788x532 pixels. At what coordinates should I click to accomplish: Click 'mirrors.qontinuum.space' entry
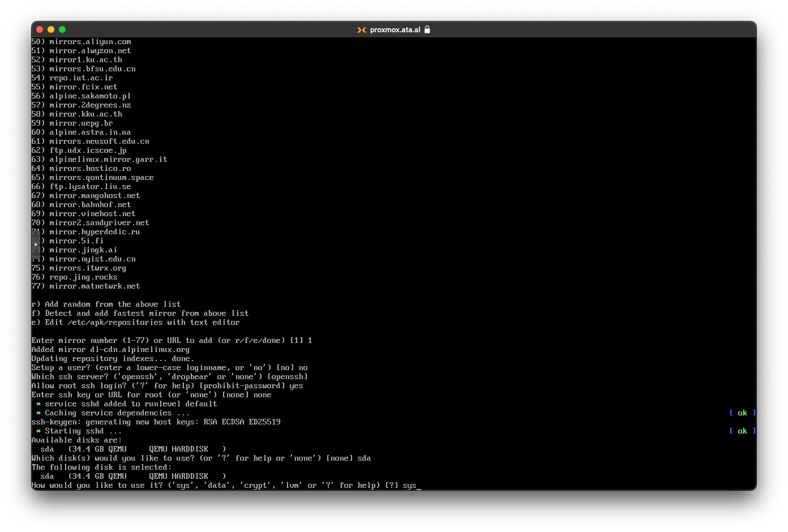click(93, 178)
